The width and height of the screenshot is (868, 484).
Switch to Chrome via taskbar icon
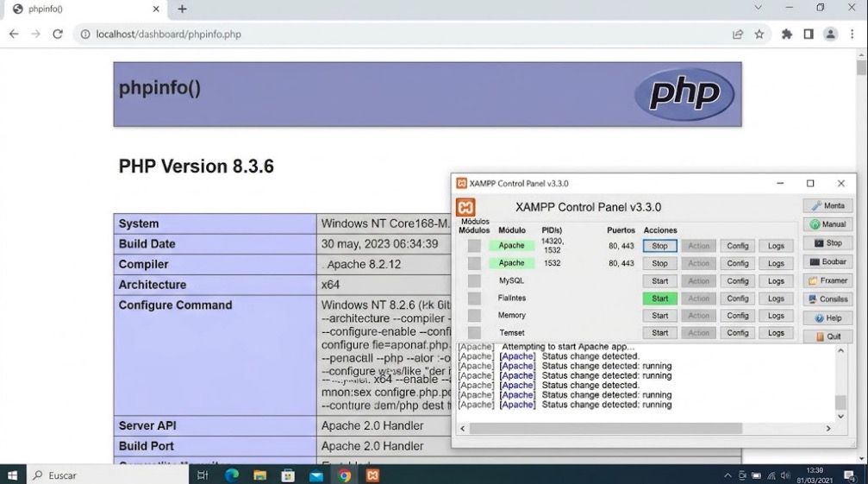(x=344, y=475)
